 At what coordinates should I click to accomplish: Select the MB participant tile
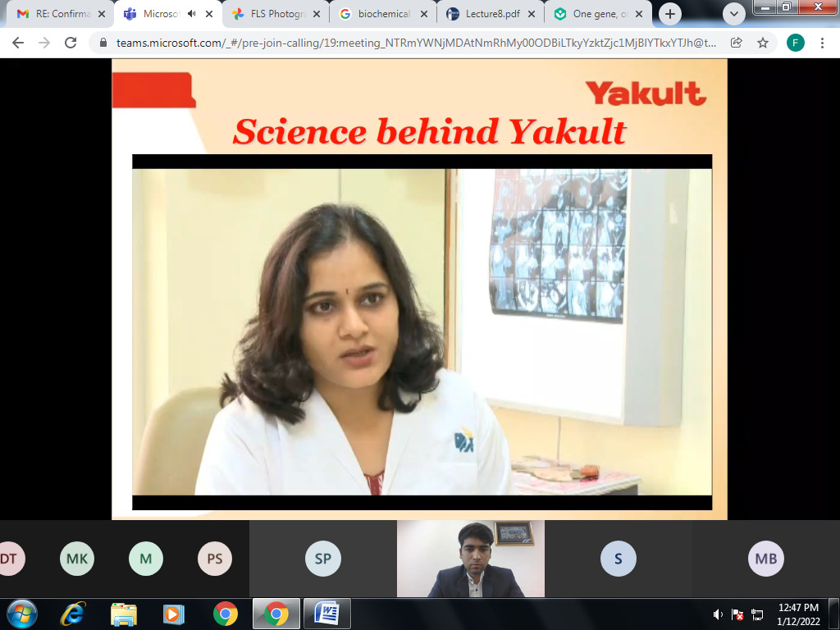(x=766, y=559)
